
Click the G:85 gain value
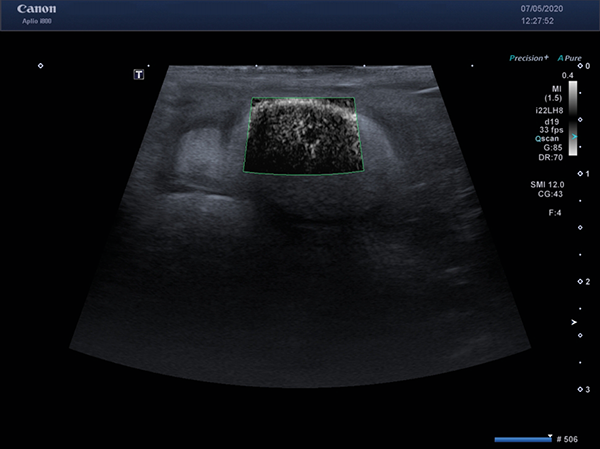pyautogui.click(x=553, y=147)
